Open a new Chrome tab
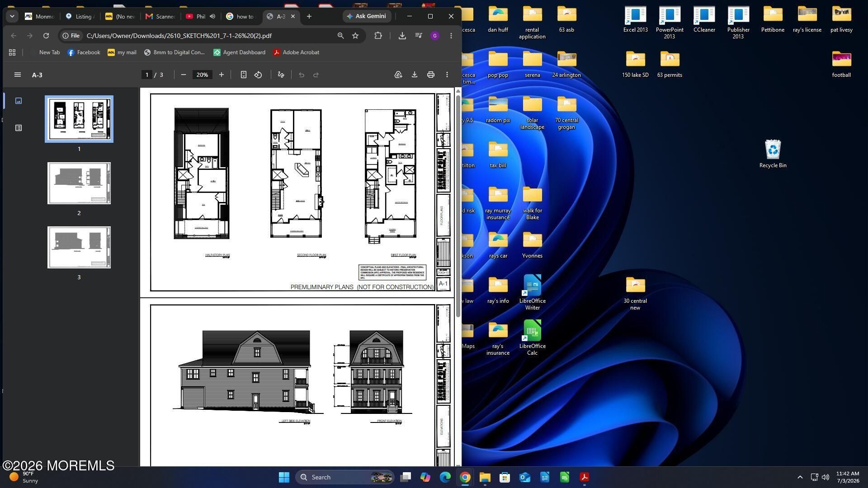The width and height of the screenshot is (868, 488). 309,16
